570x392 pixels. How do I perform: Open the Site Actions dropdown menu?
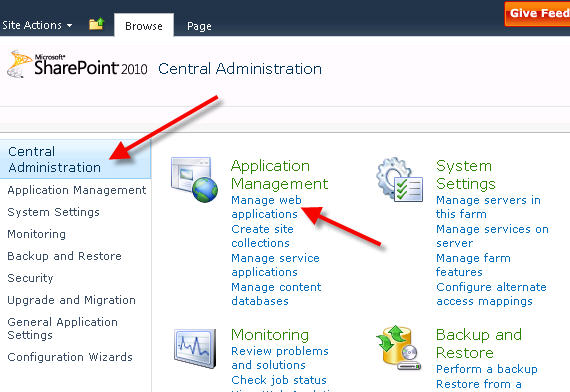point(37,25)
